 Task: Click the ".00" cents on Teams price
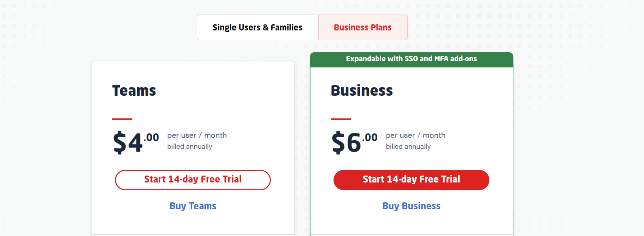151,137
